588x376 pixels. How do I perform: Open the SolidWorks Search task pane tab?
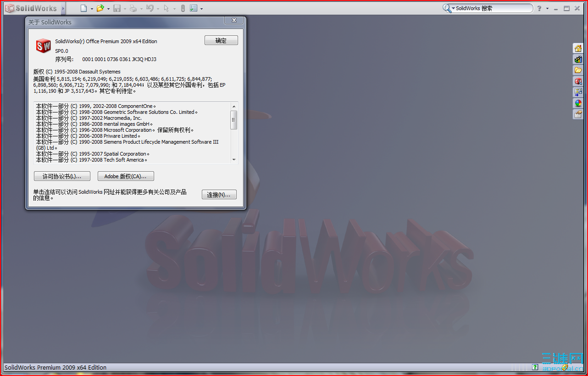point(578,81)
